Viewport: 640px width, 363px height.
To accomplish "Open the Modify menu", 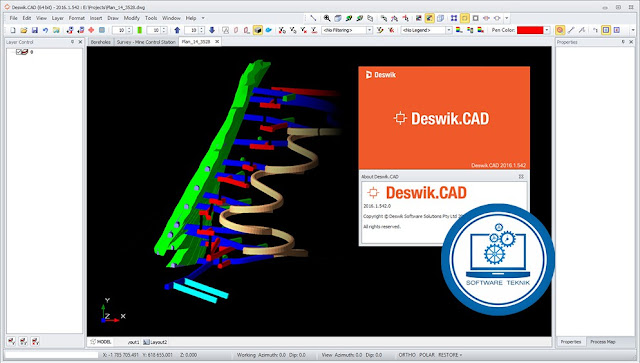I will point(131,18).
